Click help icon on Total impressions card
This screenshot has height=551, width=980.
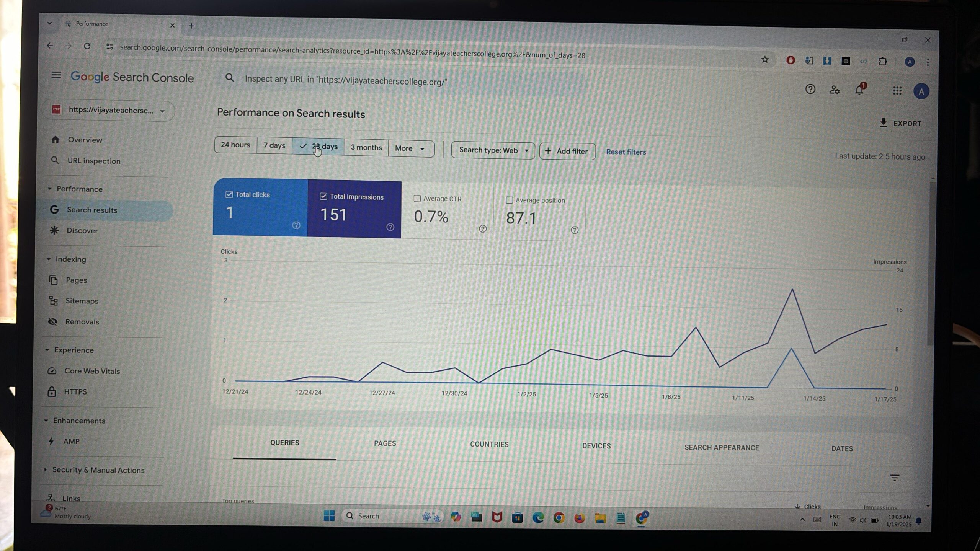coord(390,227)
